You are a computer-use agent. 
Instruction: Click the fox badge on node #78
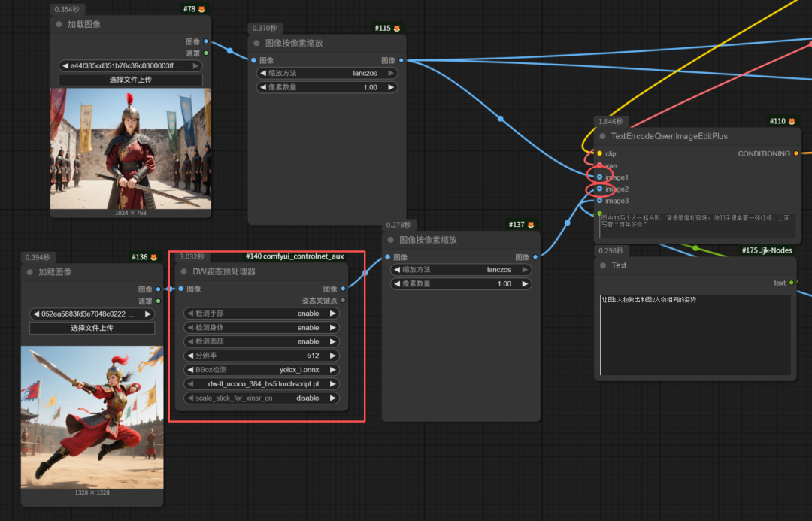(201, 9)
